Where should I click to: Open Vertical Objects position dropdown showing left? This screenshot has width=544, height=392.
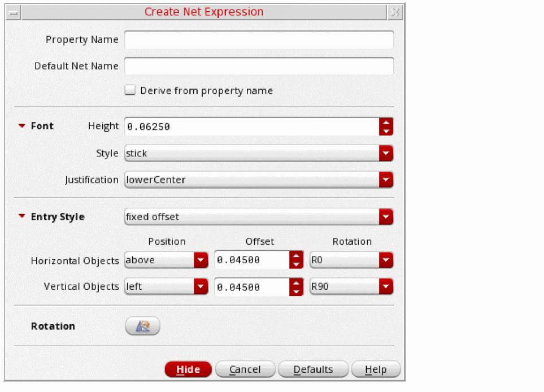coord(166,286)
